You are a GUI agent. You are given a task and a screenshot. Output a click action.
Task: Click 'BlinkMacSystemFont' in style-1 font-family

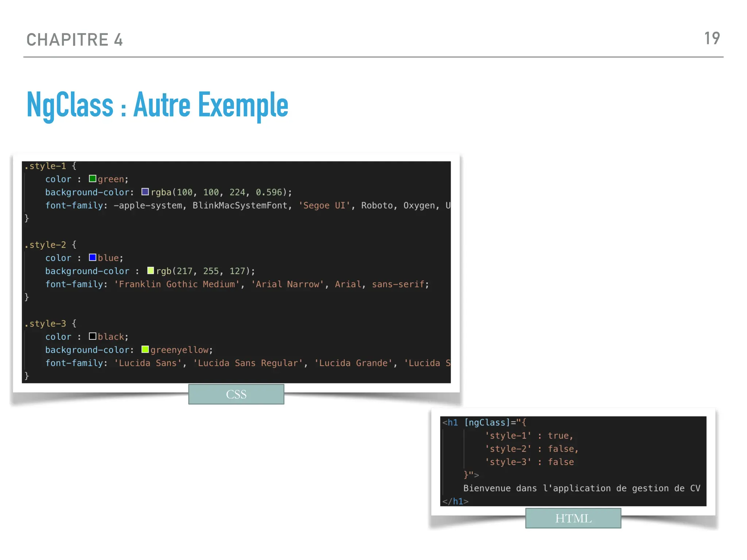tap(240, 206)
